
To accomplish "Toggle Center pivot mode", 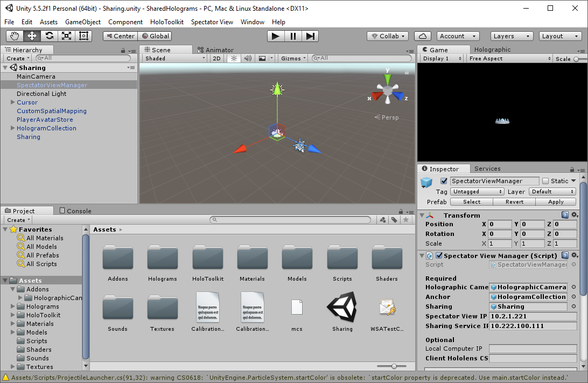I will (121, 36).
